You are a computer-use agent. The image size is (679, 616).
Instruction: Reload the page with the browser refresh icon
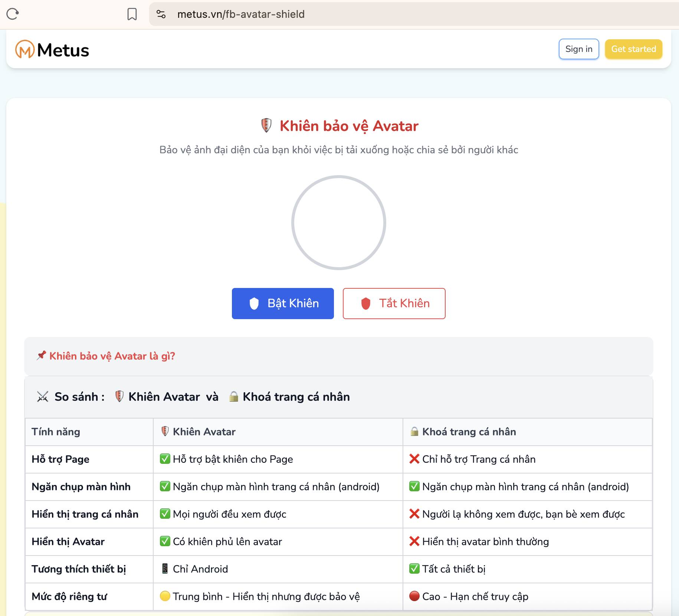pyautogui.click(x=13, y=14)
